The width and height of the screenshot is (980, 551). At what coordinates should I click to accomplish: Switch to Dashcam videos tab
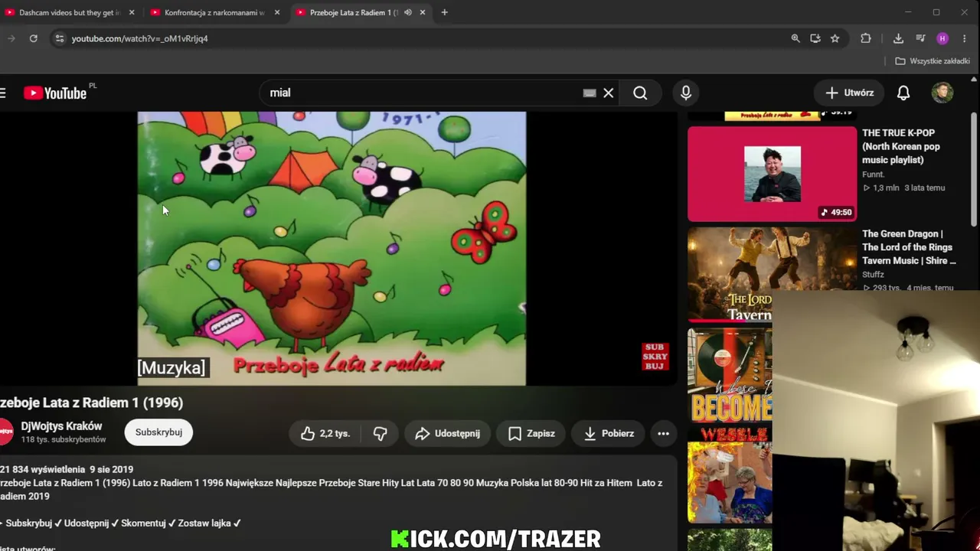point(70,12)
